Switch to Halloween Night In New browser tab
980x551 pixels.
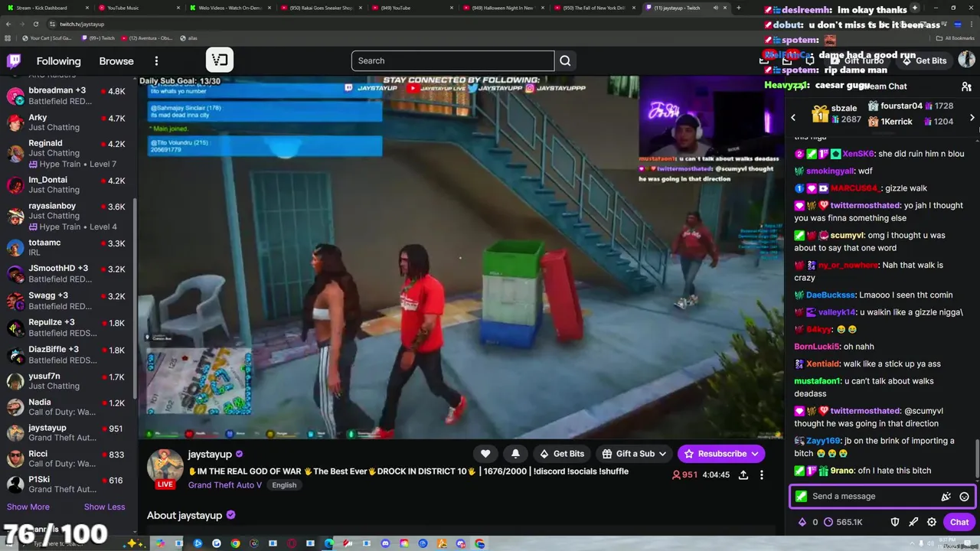502,8
